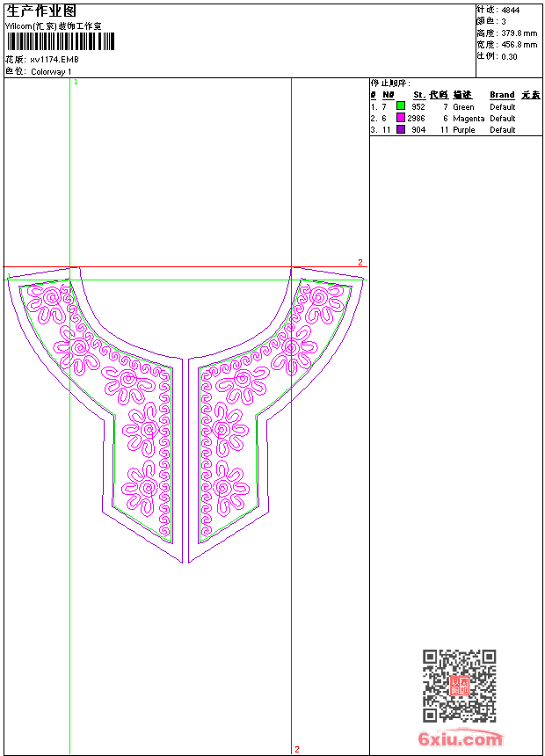Select the 'Purple' description text

[x=463, y=130]
